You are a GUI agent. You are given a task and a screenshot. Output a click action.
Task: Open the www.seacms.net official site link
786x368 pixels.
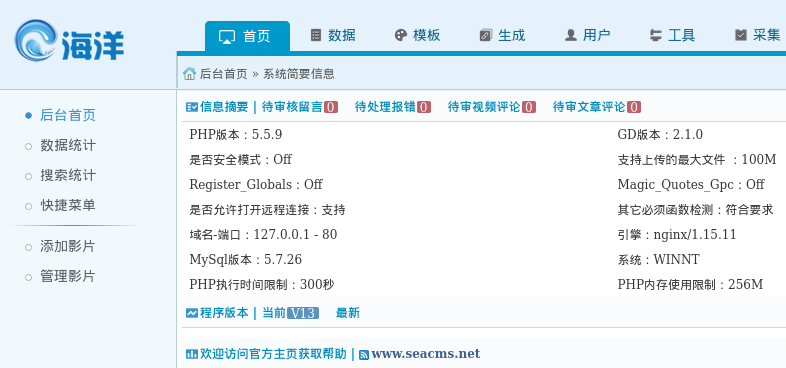click(426, 354)
